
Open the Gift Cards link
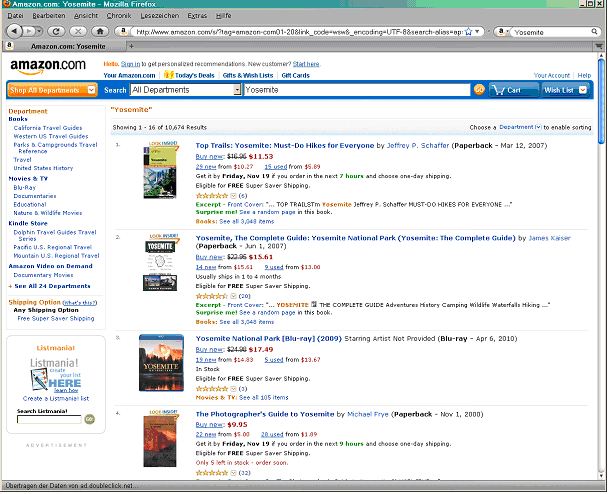click(x=295, y=75)
